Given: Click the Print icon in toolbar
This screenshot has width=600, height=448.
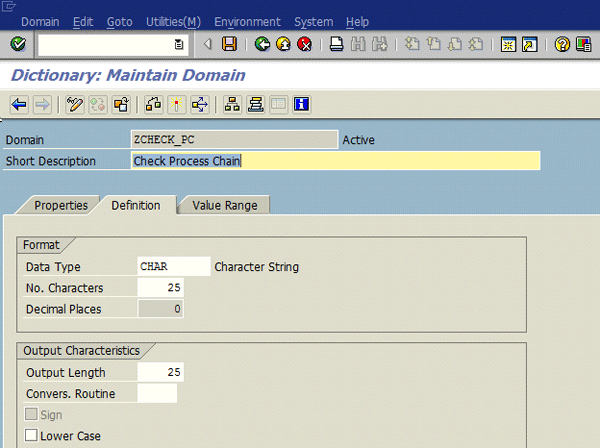Looking at the screenshot, I should (x=337, y=44).
